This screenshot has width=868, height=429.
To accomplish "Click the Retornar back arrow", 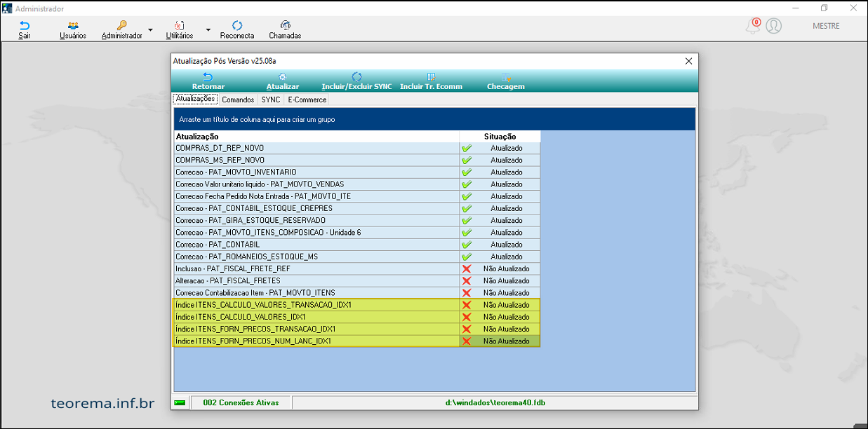I will [x=208, y=78].
